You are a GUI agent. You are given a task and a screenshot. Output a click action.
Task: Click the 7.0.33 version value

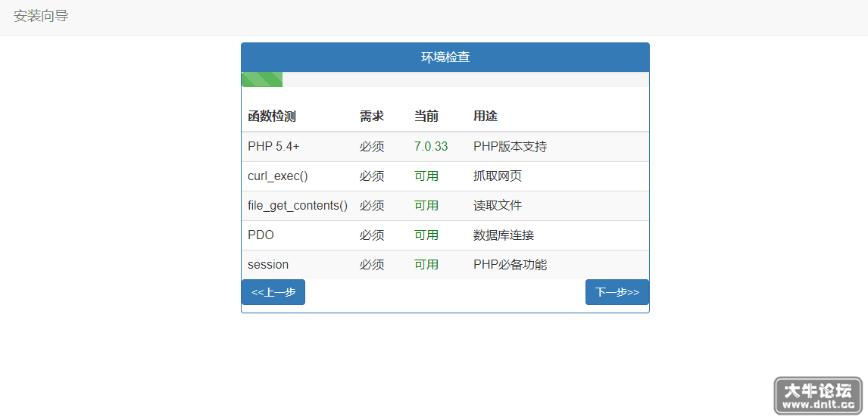(x=431, y=147)
